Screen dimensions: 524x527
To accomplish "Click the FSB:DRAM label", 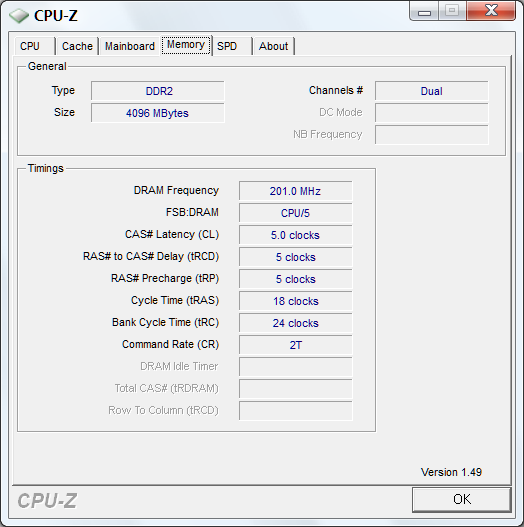I will click(192, 212).
